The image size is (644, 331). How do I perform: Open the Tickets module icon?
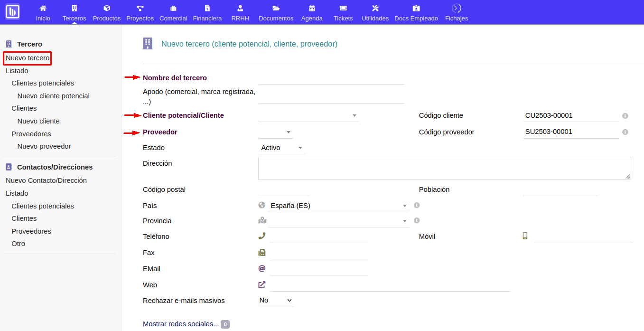[x=343, y=8]
